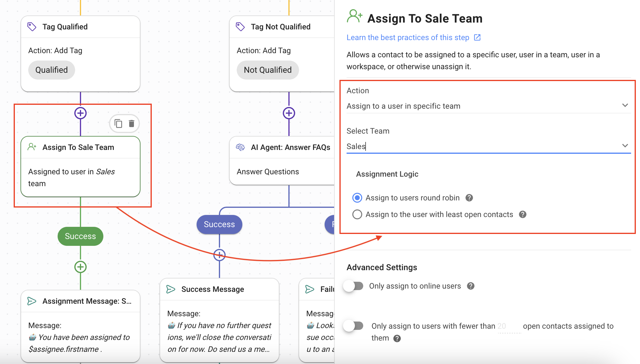Open external link icon beside best practices
640x364 pixels.
pos(477,37)
